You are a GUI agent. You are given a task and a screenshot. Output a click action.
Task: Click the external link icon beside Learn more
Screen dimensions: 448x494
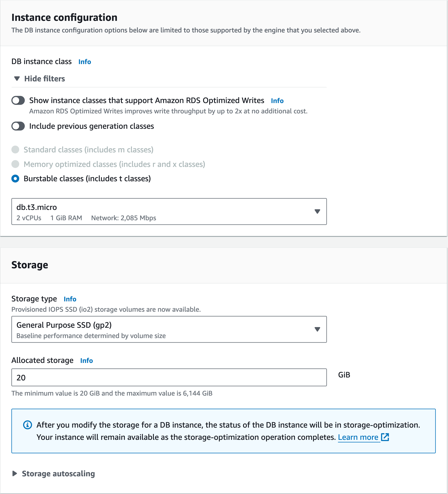point(385,437)
